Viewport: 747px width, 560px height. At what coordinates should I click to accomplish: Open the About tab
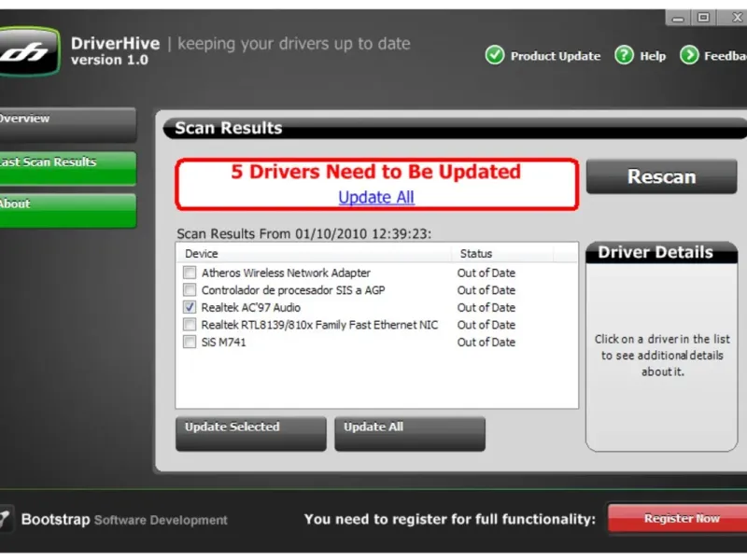[67, 210]
